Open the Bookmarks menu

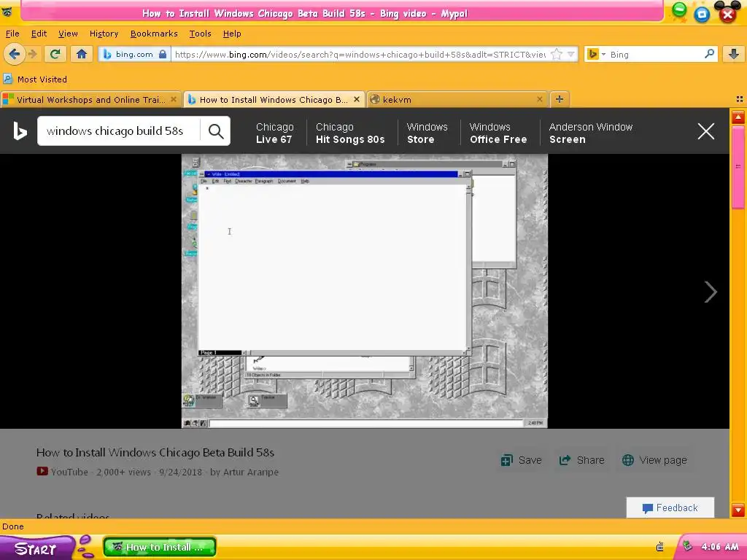pyautogui.click(x=154, y=34)
